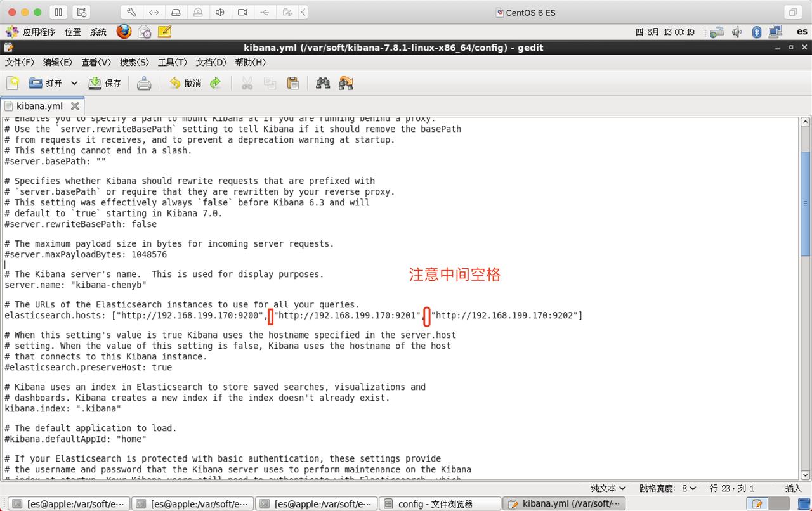Click the 打开 (Open) toolbar button
This screenshot has height=511, width=812.
click(x=46, y=83)
